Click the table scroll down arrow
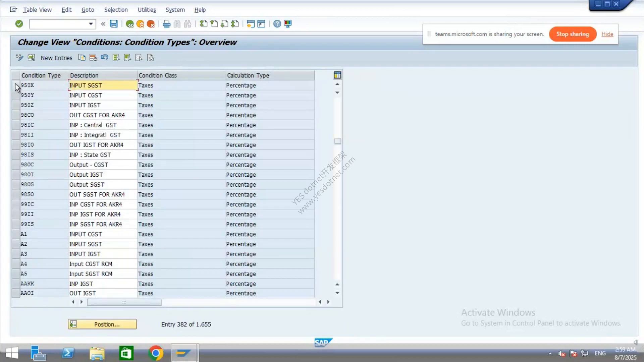This screenshot has width=644, height=362. 337,293
